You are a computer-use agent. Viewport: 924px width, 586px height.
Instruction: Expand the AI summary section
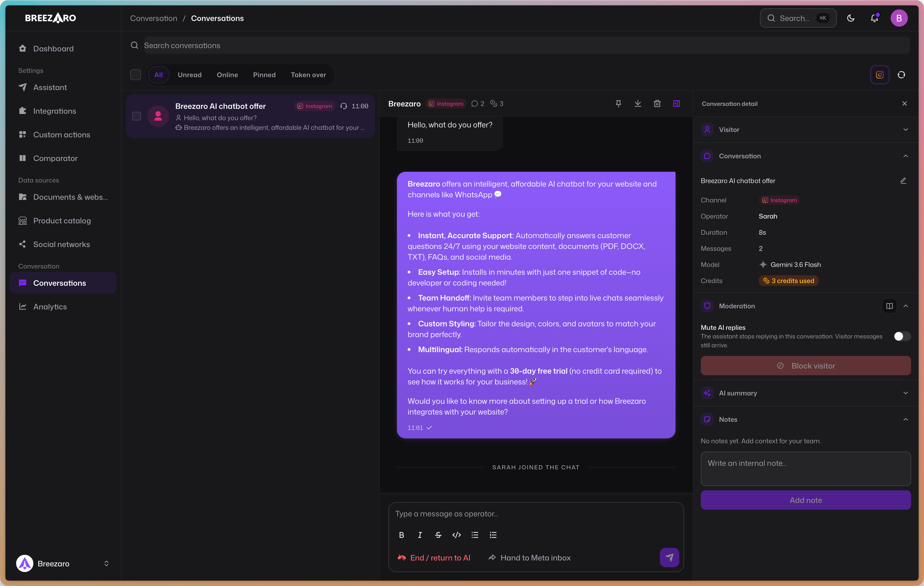805,393
